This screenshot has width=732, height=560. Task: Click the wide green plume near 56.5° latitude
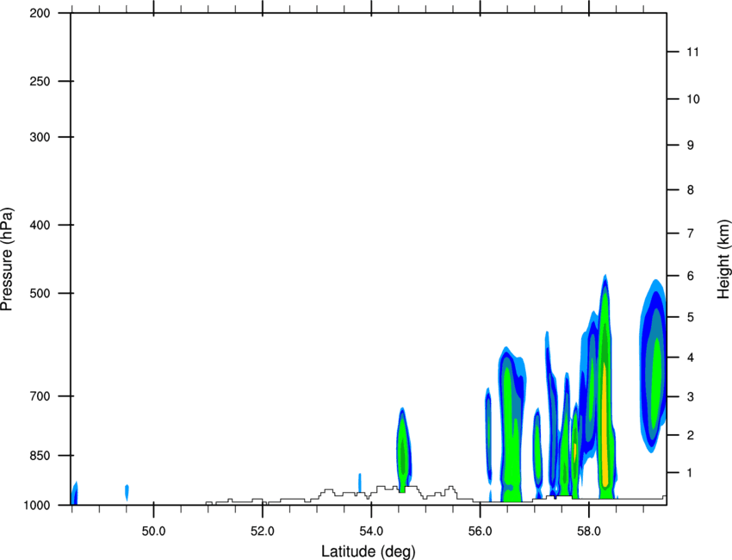click(512, 425)
